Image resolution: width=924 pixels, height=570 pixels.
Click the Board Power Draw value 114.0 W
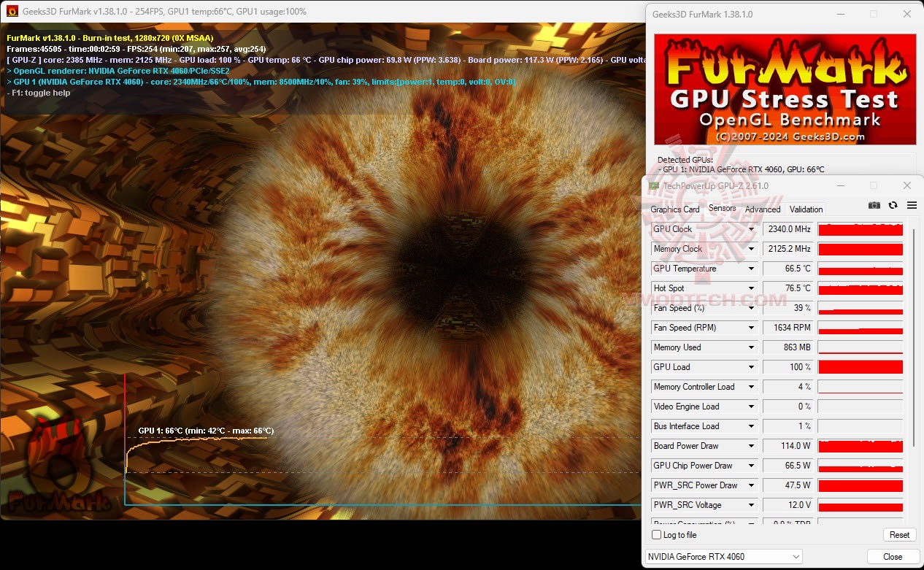coord(788,446)
